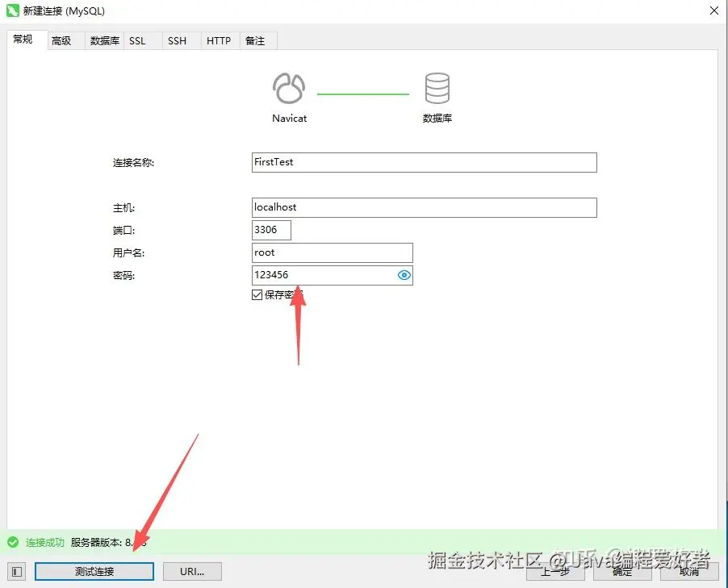The image size is (728, 588).
Task: Open the 备注 tab
Action: [258, 41]
